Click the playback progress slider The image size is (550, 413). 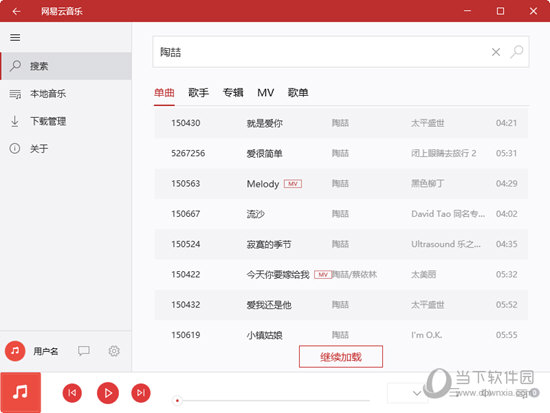pyautogui.click(x=272, y=400)
